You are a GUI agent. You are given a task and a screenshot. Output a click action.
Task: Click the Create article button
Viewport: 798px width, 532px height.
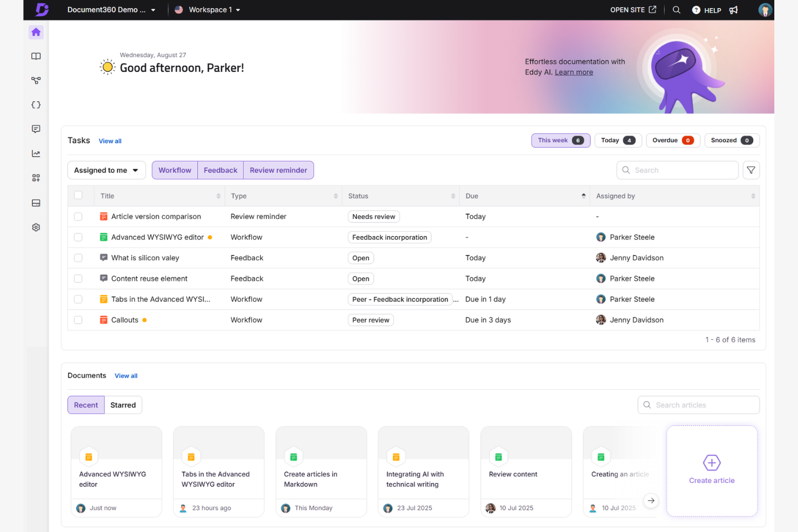[712, 471]
